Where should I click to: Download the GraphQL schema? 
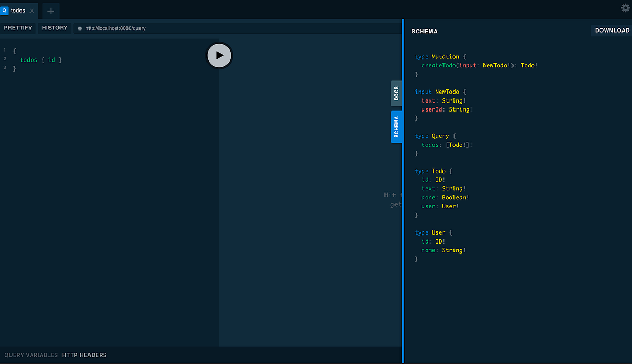[x=611, y=30]
